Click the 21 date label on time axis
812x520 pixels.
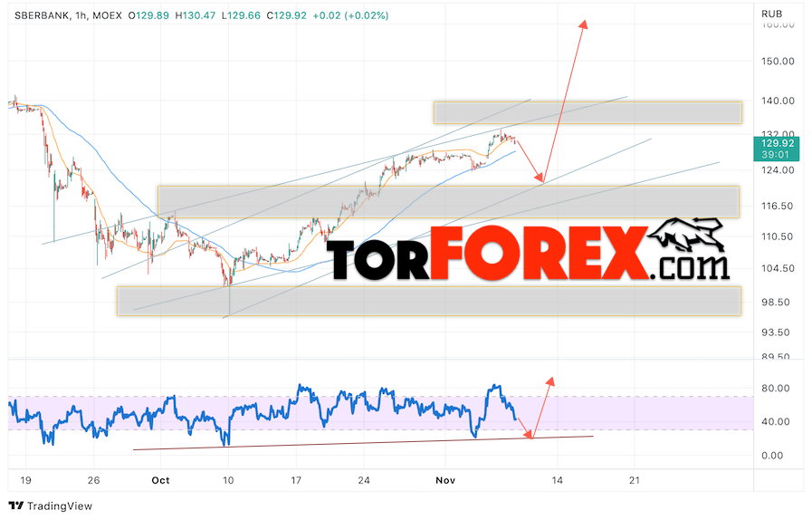(635, 481)
